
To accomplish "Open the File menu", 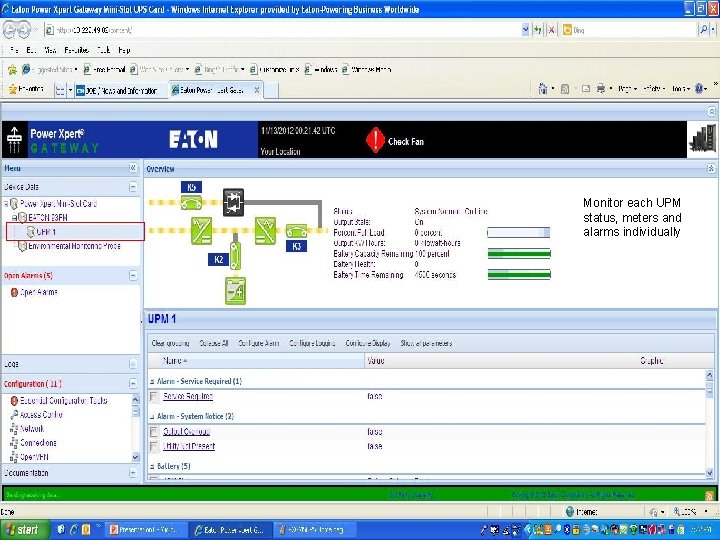I will 14,50.
